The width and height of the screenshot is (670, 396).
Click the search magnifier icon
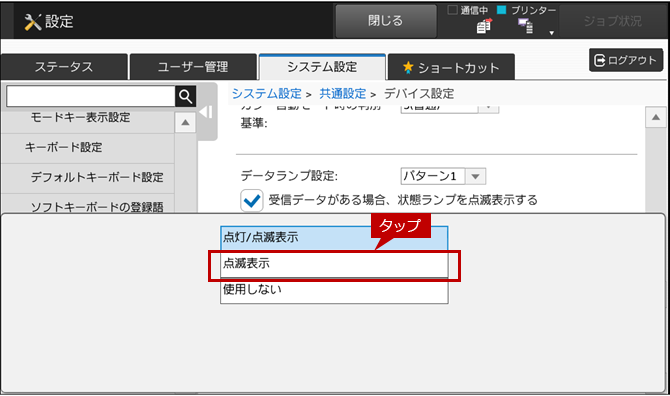point(185,97)
